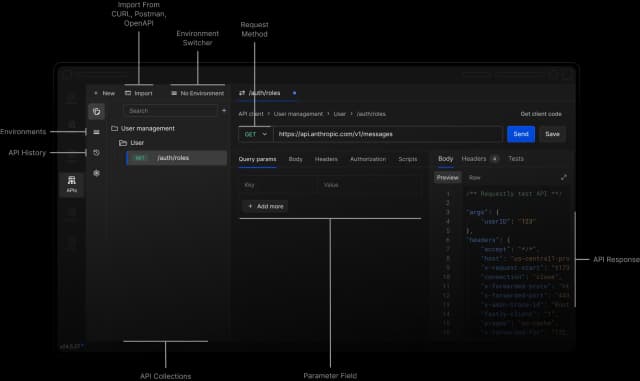The height and width of the screenshot is (381, 640).
Task: Switch to the Authorization tab
Action: 368,159
